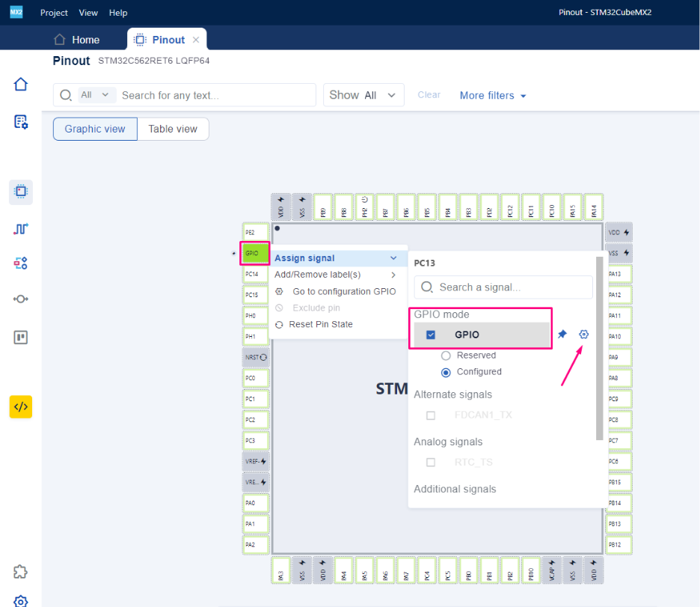
Task: Select pin PA3 on the bottom row
Action: 280,570
